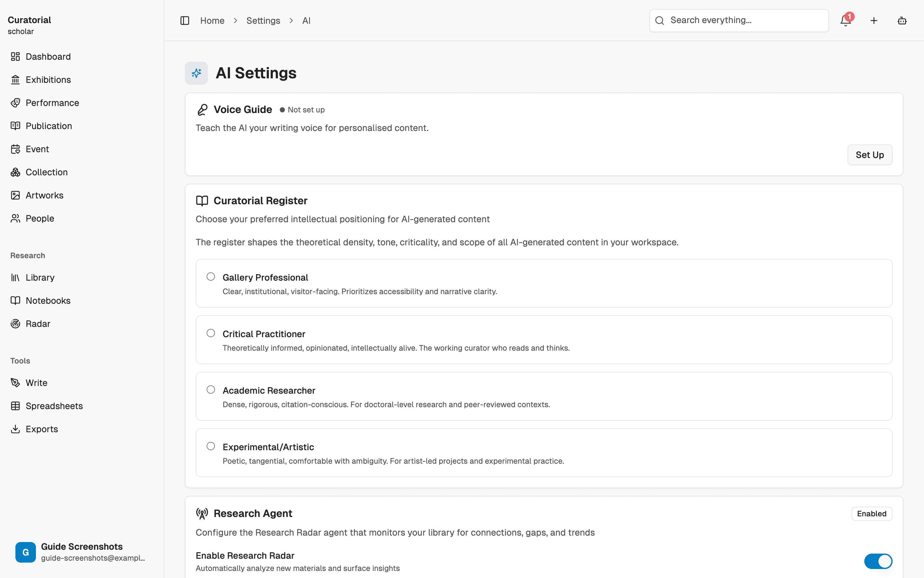Click the Radar target icon

point(15,324)
